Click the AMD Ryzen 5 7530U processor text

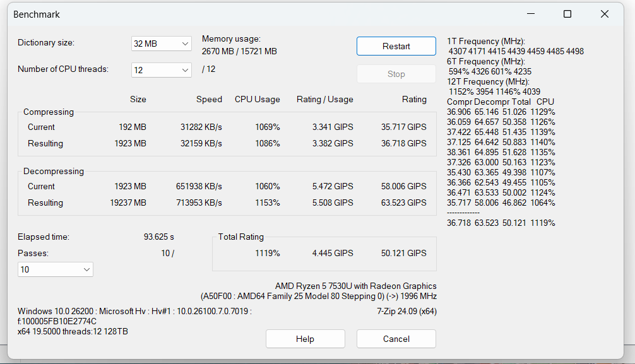[355, 286]
